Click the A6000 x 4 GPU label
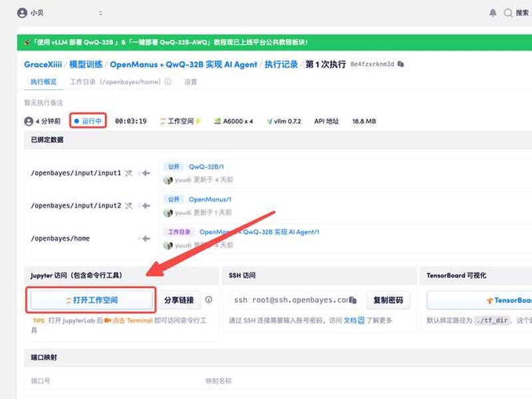 pos(234,121)
